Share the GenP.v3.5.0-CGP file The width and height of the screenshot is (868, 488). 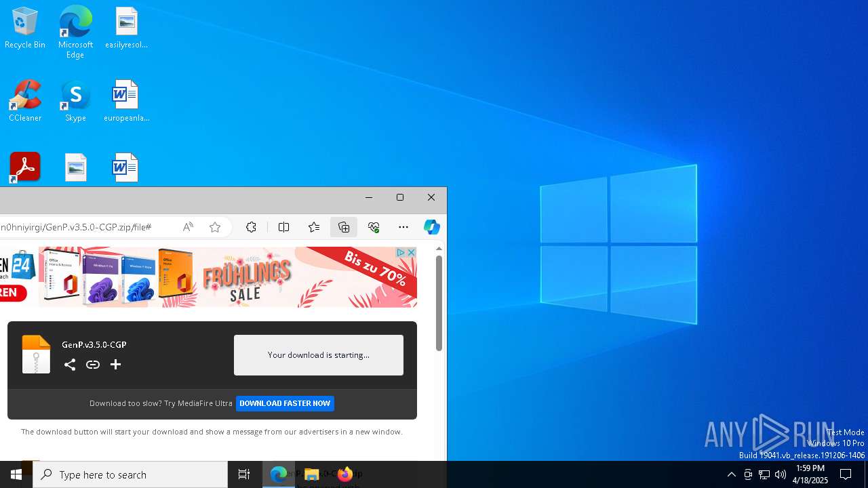tap(70, 365)
